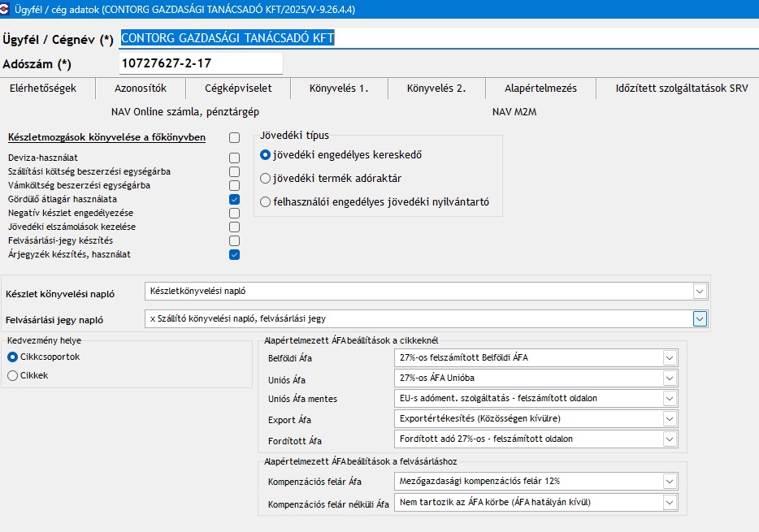This screenshot has width=759, height=532.
Task: Open Könyvelés 2. tab
Action: click(x=436, y=88)
